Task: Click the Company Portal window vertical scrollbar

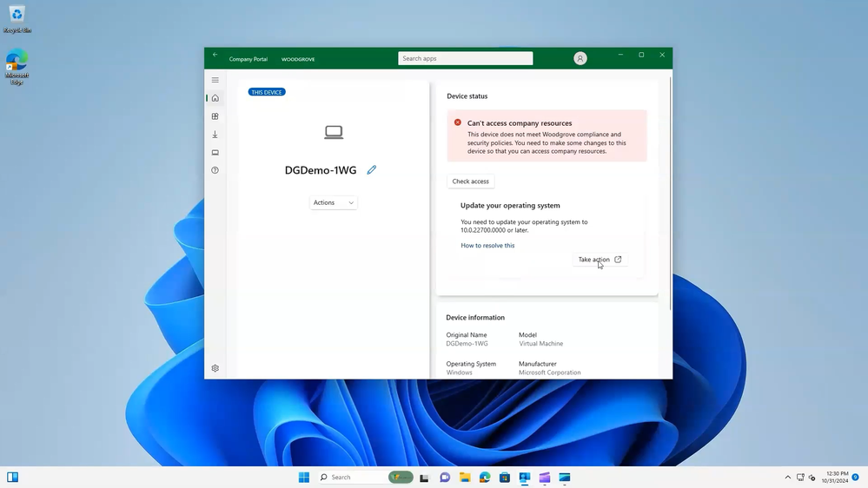Action: coord(671,194)
